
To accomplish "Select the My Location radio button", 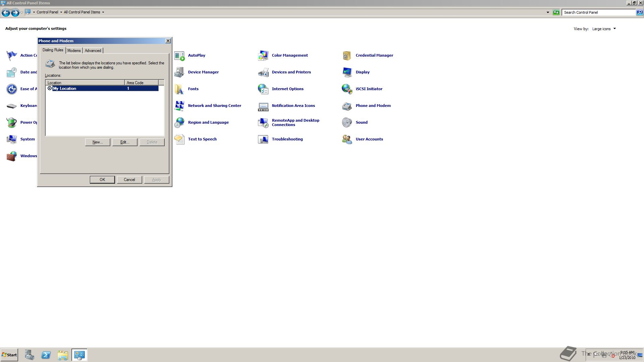I will pos(50,88).
